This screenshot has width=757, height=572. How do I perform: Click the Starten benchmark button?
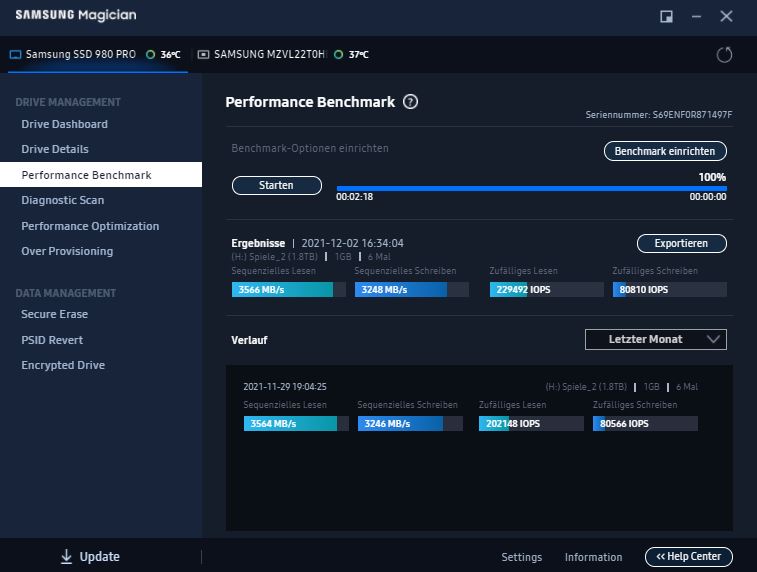tap(277, 185)
